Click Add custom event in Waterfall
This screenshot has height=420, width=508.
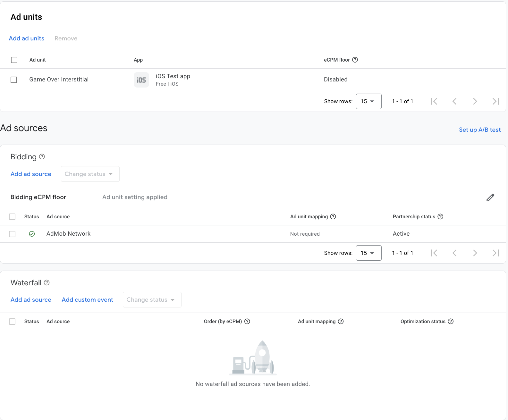pos(88,300)
